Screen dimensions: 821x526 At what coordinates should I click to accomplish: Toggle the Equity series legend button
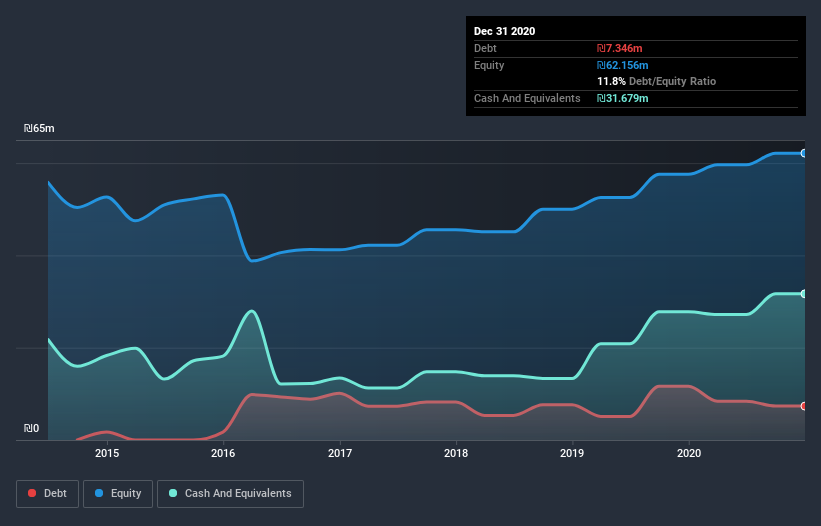coord(118,494)
